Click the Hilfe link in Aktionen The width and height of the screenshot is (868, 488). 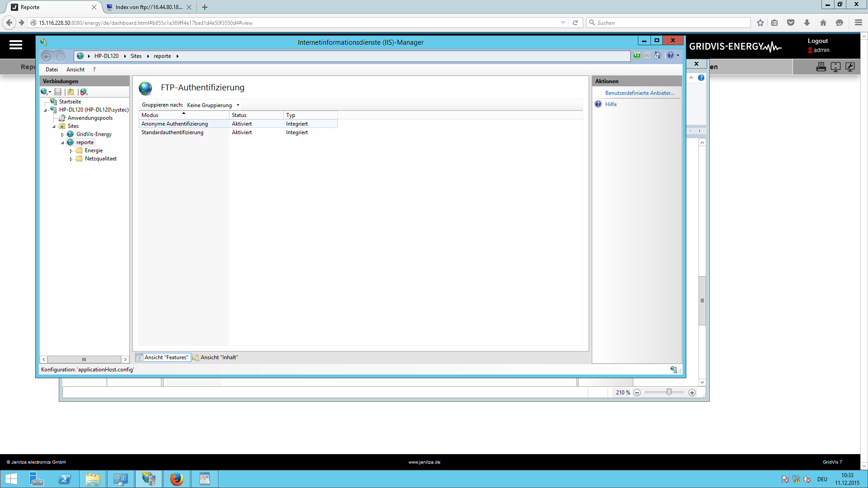(611, 104)
